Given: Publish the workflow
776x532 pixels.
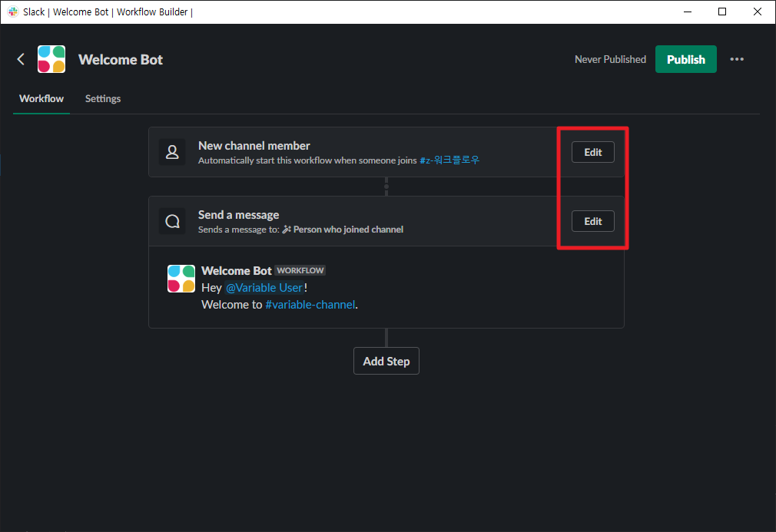Looking at the screenshot, I should pos(686,59).
